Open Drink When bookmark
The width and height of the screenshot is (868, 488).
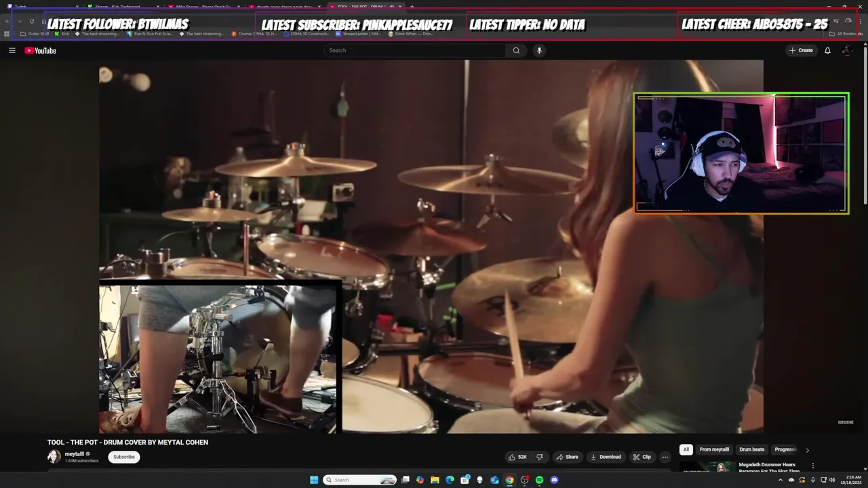[x=412, y=34]
